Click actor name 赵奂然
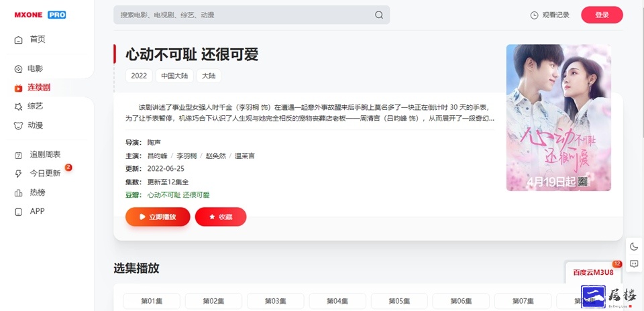The height and width of the screenshot is (311, 644). pos(215,156)
